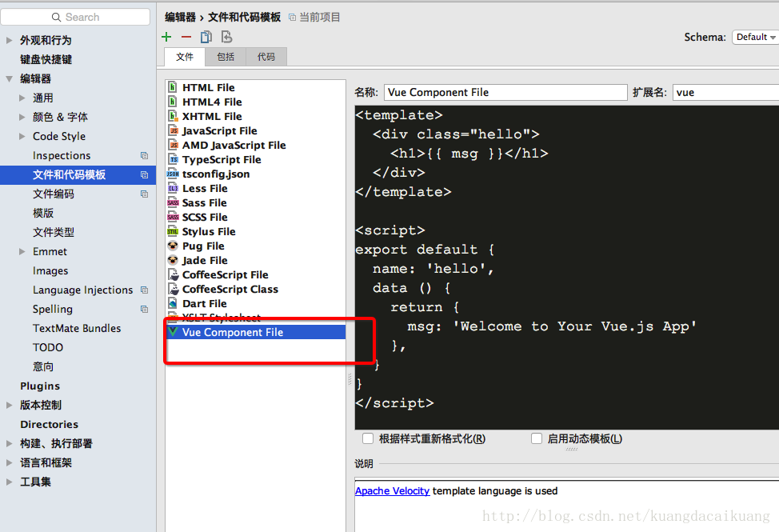Expand the 版本控制 settings group
Screen dimensions: 779x532
(9, 406)
